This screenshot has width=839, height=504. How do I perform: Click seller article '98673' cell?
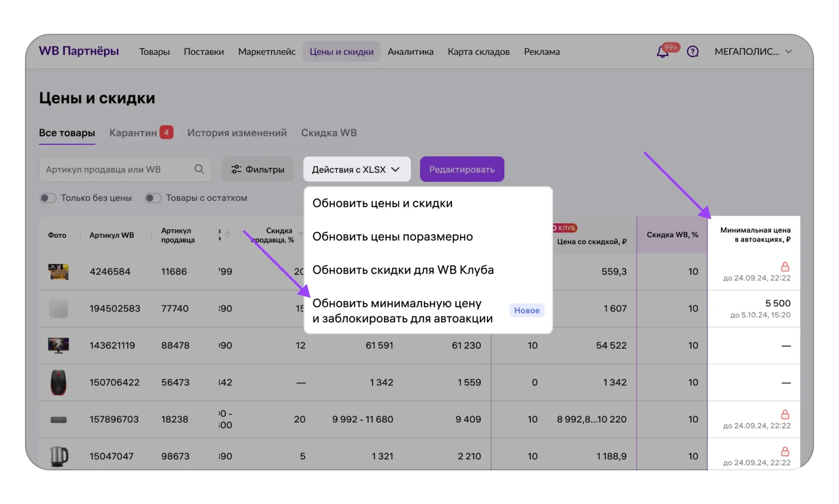coord(175,456)
